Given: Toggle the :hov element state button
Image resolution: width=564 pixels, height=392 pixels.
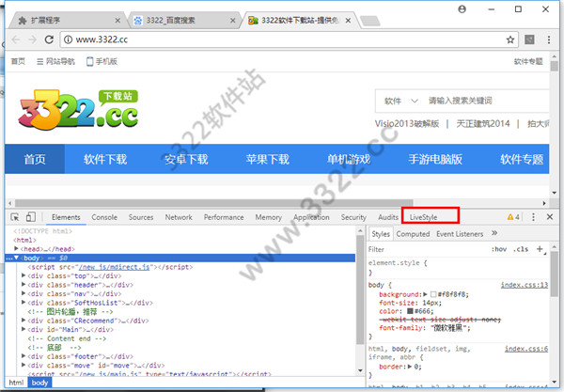Looking at the screenshot, I should click(x=499, y=249).
